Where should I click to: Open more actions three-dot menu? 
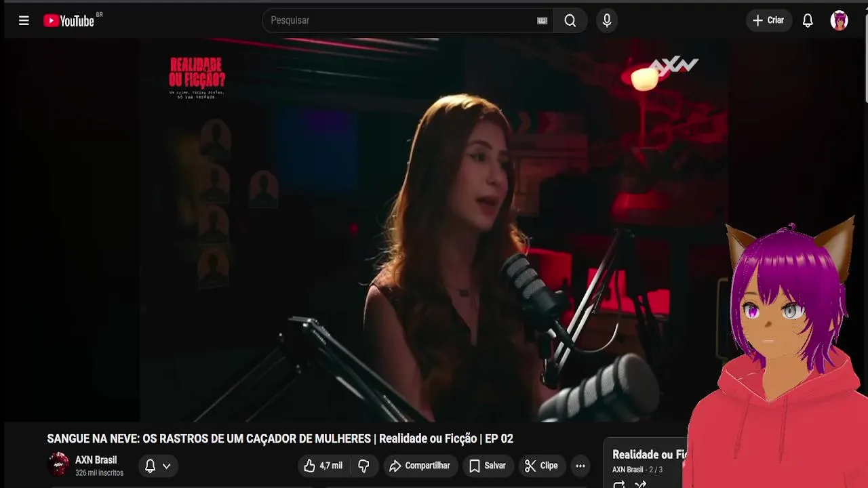tap(580, 466)
